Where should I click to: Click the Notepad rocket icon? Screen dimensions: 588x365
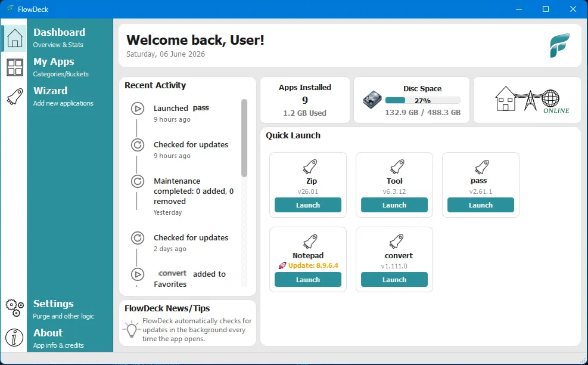click(310, 241)
